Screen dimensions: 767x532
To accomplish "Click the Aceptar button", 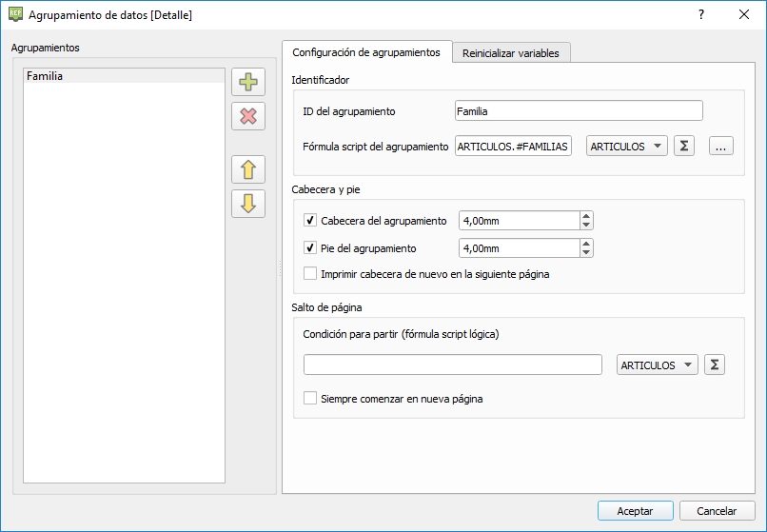I will [635, 511].
